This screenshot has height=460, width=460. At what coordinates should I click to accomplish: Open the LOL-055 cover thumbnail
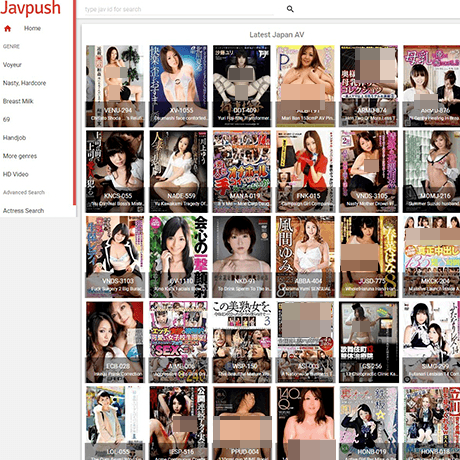[115, 423]
